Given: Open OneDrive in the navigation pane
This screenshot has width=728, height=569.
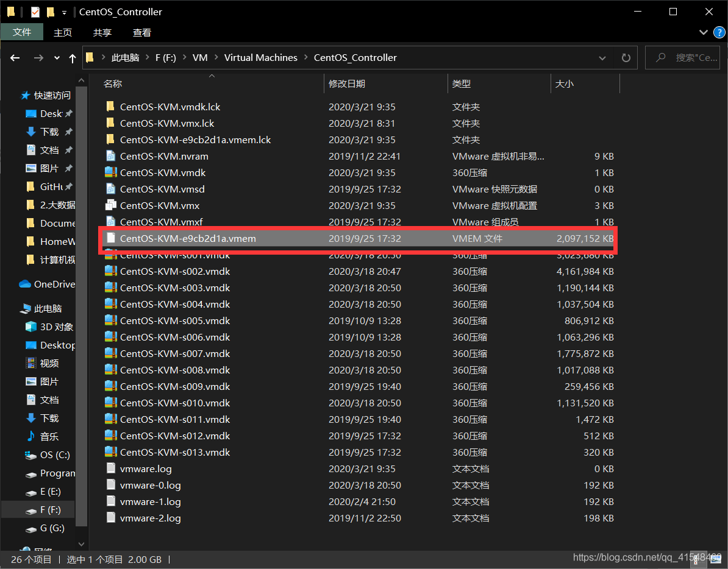Looking at the screenshot, I should point(46,284).
